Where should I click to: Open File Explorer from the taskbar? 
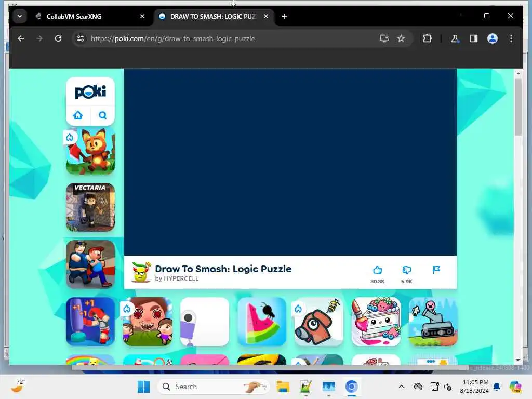point(283,387)
